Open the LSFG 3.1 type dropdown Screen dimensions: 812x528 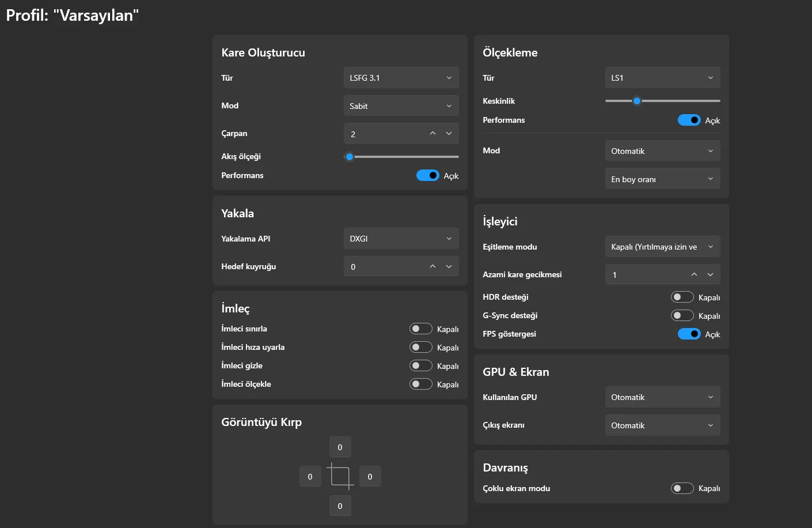pos(401,78)
